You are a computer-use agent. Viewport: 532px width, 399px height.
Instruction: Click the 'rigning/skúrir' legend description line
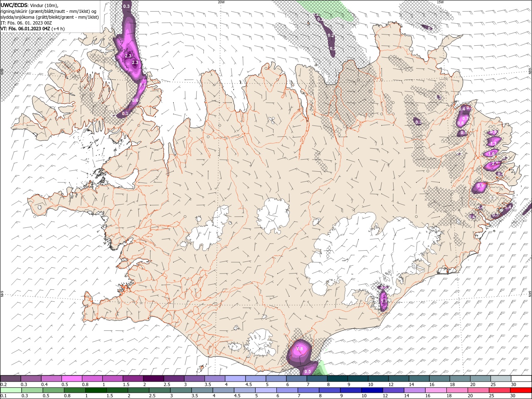tap(48, 11)
